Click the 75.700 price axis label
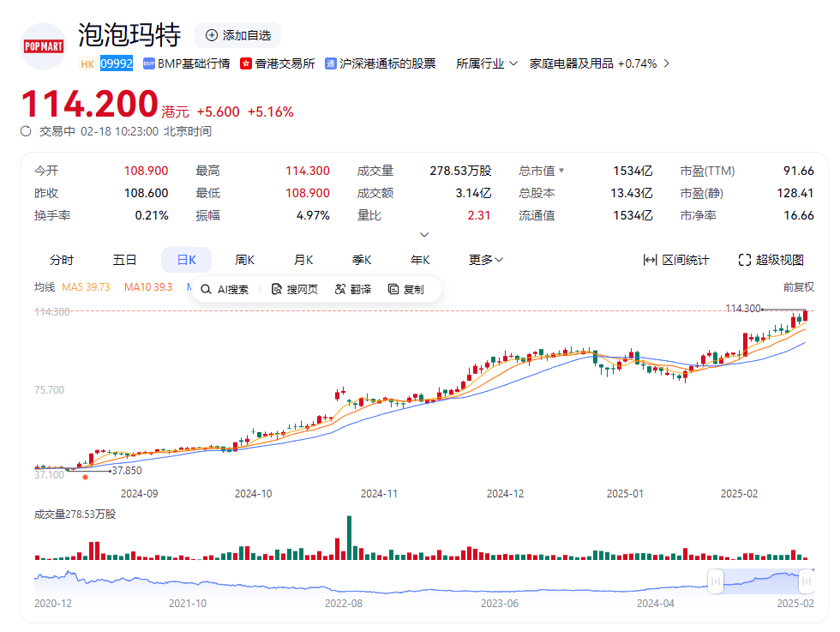This screenshot has width=840, height=632. pyautogui.click(x=50, y=389)
